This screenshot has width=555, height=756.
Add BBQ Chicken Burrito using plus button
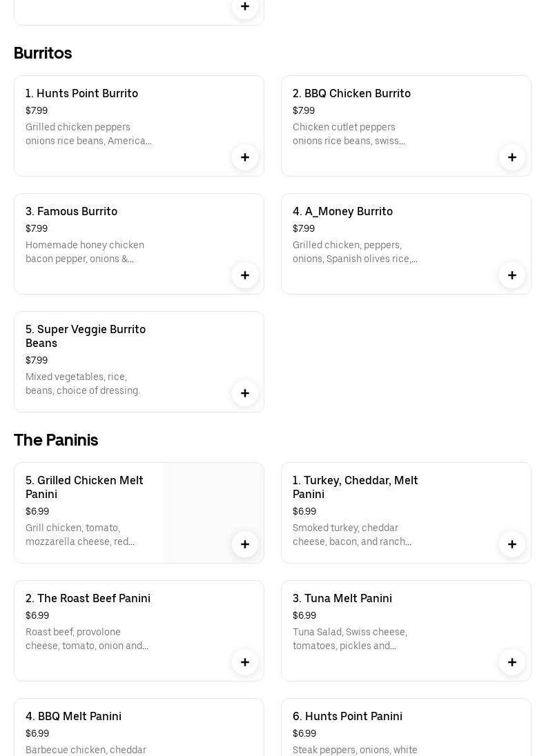click(x=512, y=157)
